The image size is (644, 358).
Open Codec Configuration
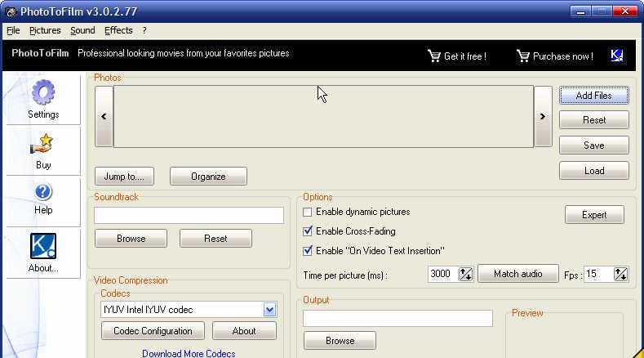pyautogui.click(x=153, y=331)
